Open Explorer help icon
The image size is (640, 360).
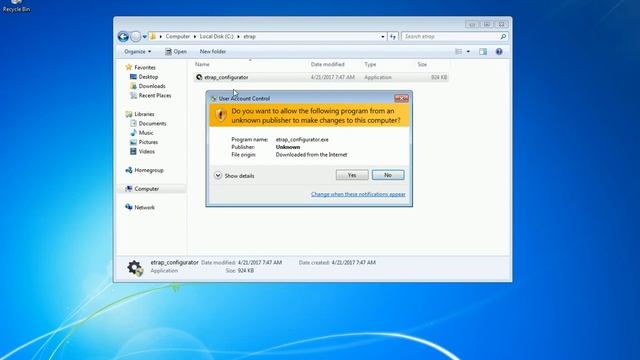(499, 51)
